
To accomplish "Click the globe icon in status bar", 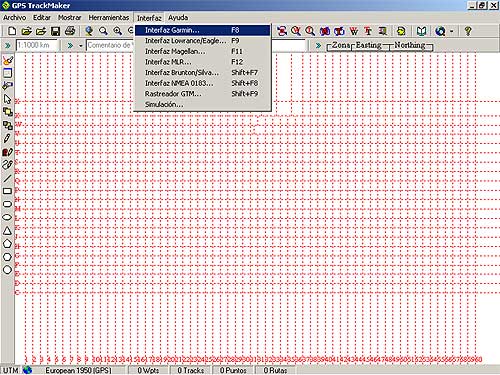I will pyautogui.click(x=28, y=370).
